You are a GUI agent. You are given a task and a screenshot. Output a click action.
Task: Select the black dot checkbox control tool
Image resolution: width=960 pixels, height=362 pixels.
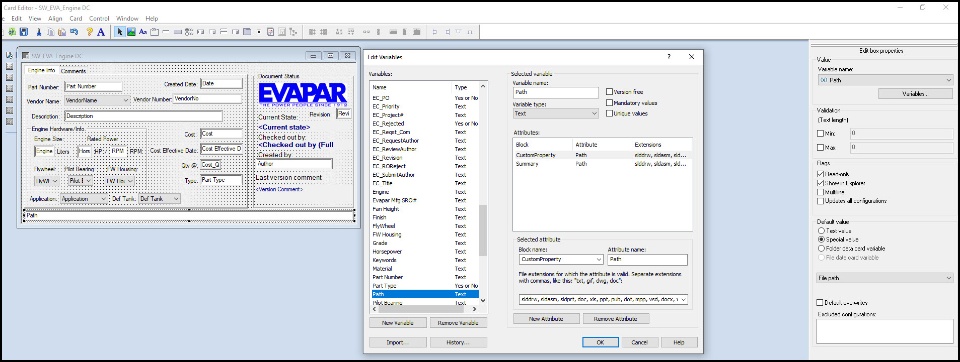[x=259, y=31]
